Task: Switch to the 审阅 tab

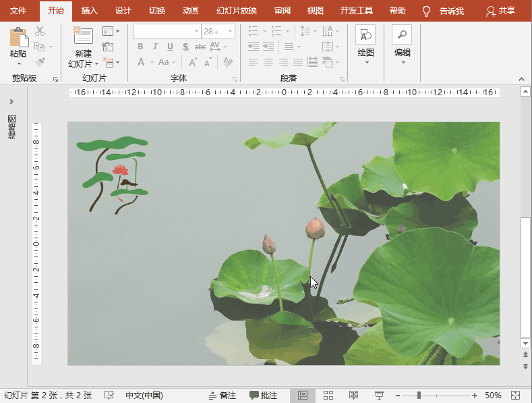Action: point(283,11)
